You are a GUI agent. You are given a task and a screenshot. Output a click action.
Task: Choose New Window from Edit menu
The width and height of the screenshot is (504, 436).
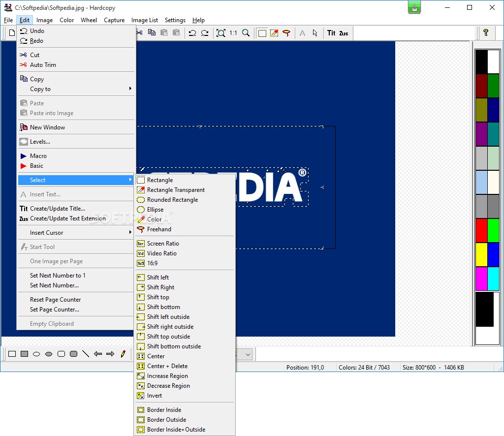[x=76, y=127]
